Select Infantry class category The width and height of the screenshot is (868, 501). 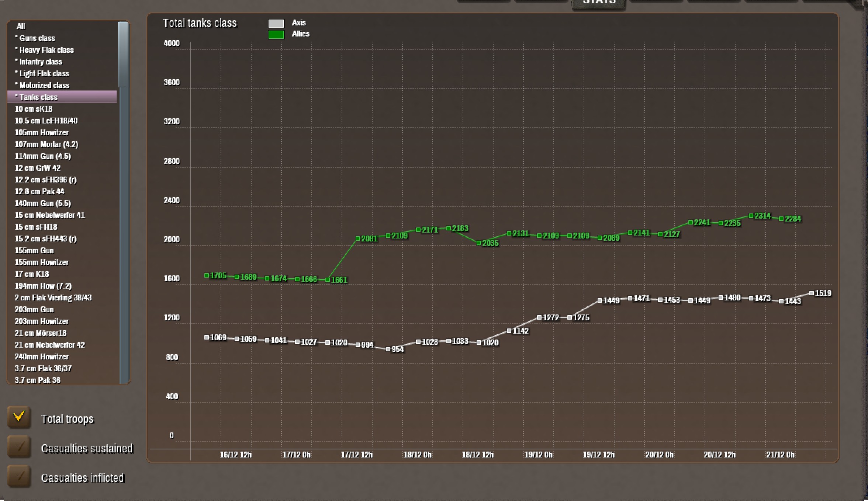tap(41, 62)
